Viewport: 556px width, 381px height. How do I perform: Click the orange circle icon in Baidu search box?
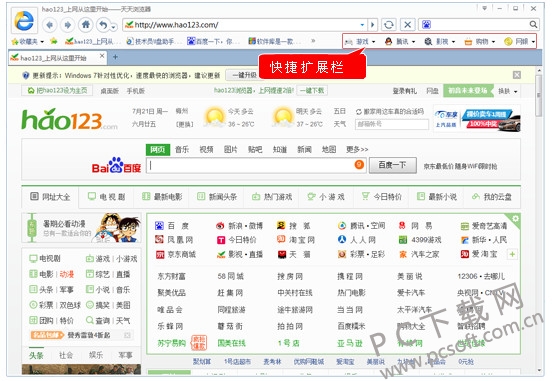click(x=359, y=165)
